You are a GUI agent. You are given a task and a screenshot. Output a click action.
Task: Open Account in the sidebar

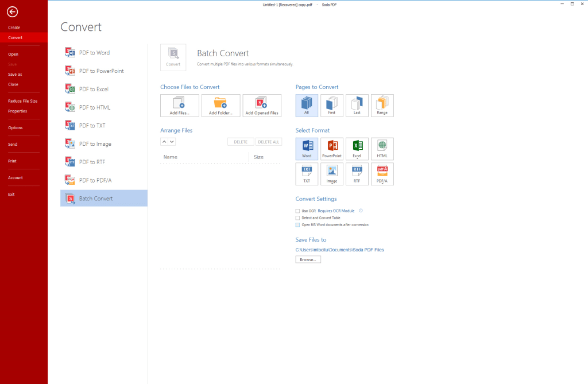click(16, 178)
